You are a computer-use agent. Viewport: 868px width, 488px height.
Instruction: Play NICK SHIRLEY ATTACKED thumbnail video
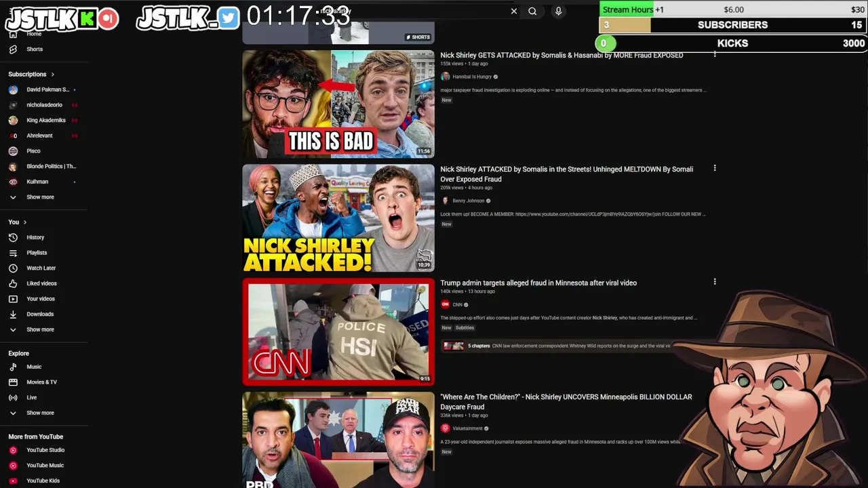pos(338,218)
